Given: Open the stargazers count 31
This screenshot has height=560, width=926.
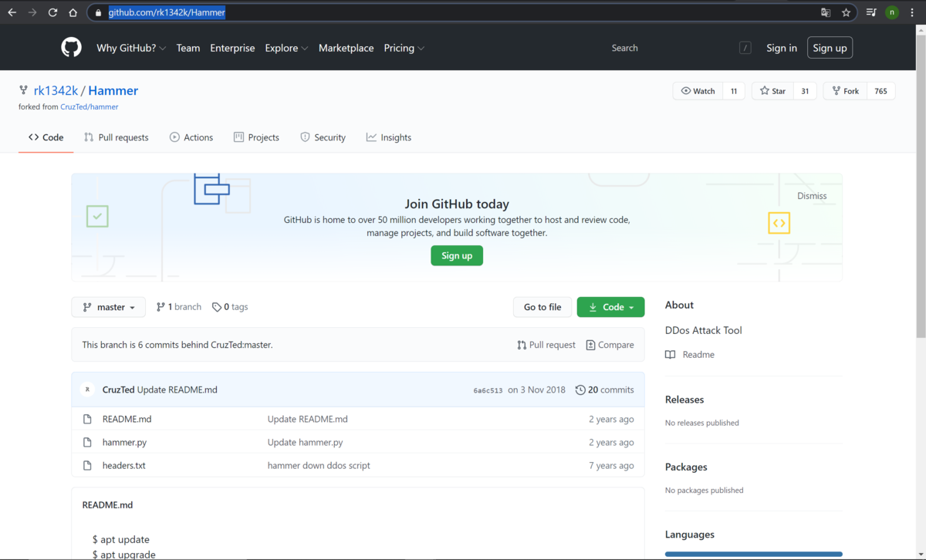Looking at the screenshot, I should (805, 91).
